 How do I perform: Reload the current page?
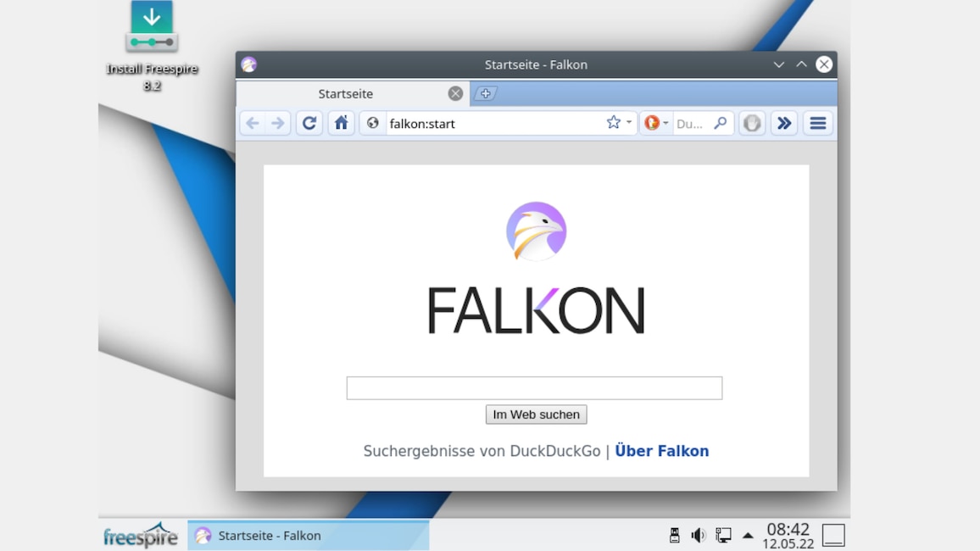point(309,123)
